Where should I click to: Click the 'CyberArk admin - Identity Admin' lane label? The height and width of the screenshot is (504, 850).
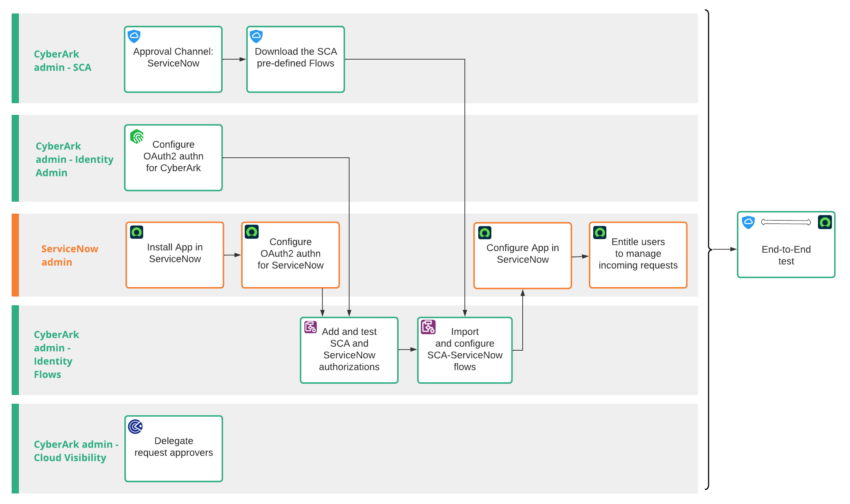pyautogui.click(x=75, y=159)
